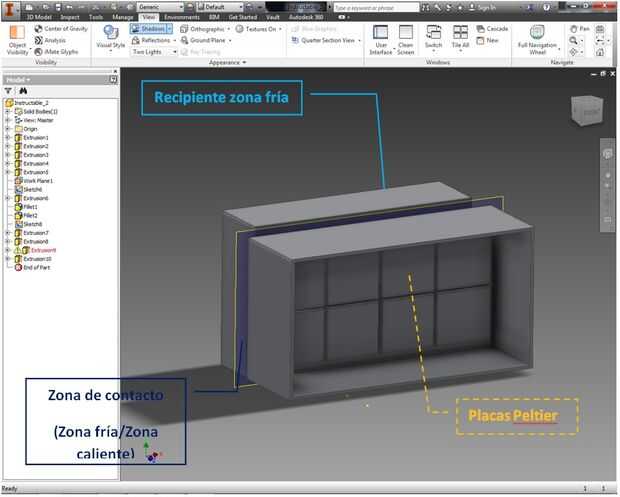The height and width of the screenshot is (497, 620).
Task: Switch to the 3D Model tab
Action: click(x=38, y=17)
